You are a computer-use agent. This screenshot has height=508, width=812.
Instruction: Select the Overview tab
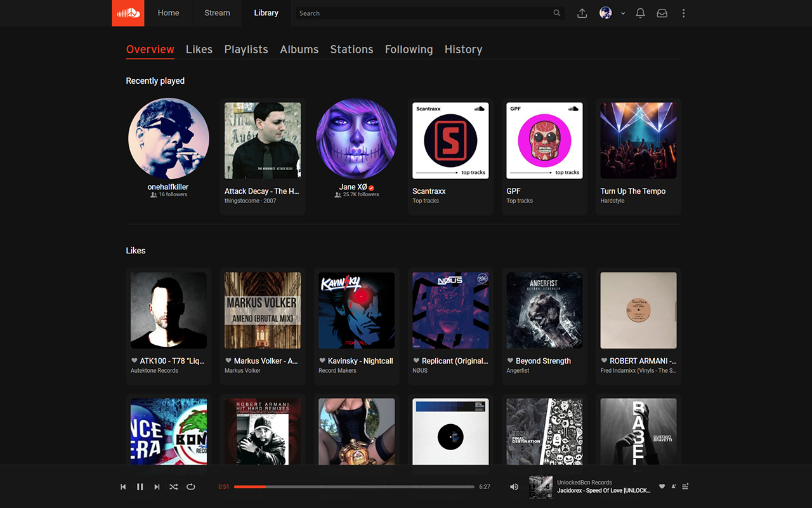[150, 50]
